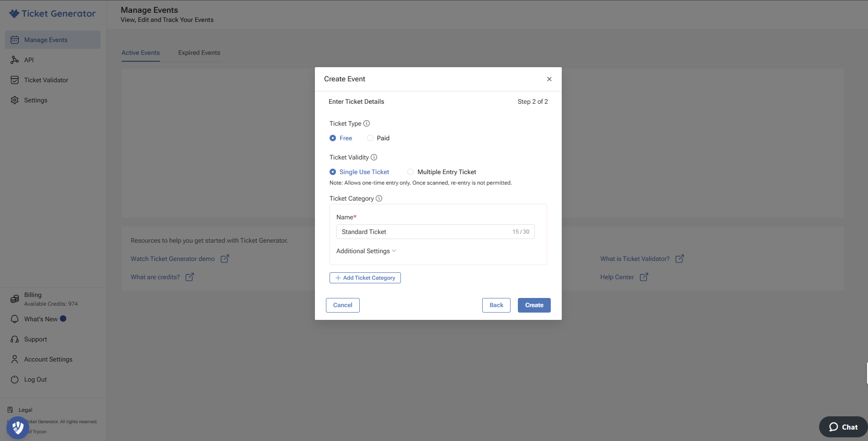Click the What's New bell icon
This screenshot has height=441, width=868.
[15, 319]
